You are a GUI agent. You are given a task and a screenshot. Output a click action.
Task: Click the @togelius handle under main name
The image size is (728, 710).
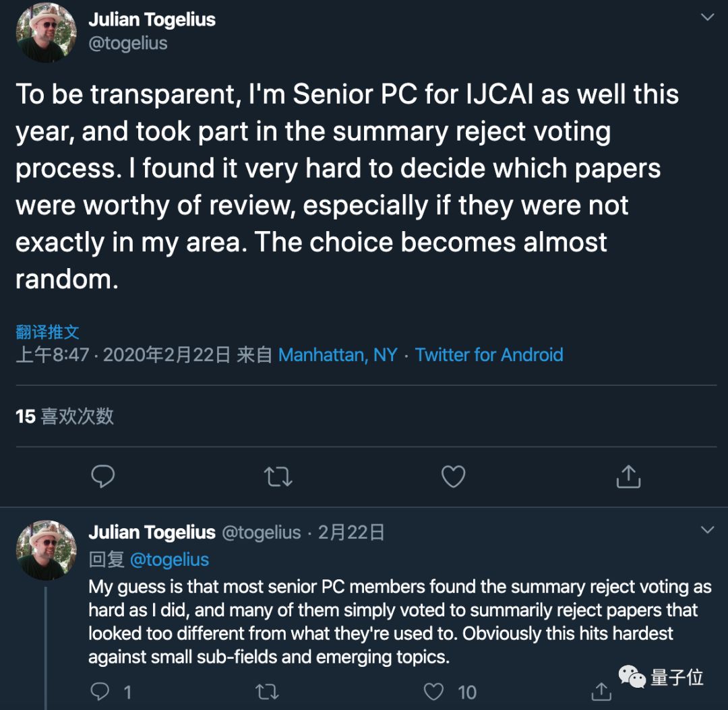[128, 43]
